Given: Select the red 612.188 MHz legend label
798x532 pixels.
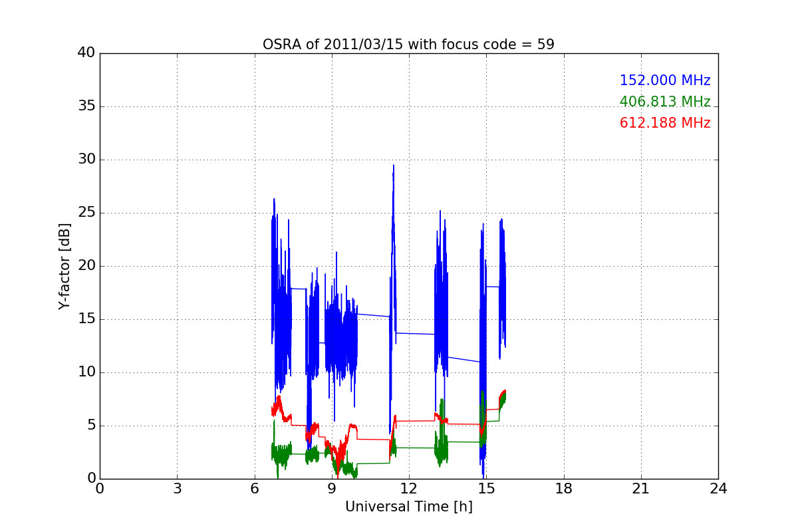Looking at the screenshot, I should (665, 123).
